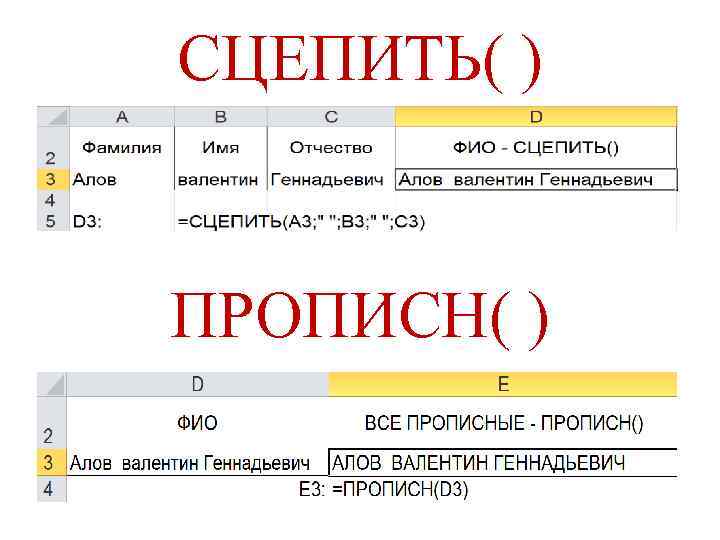
Task: Select highlighted column D header in top table
Action: point(536,117)
